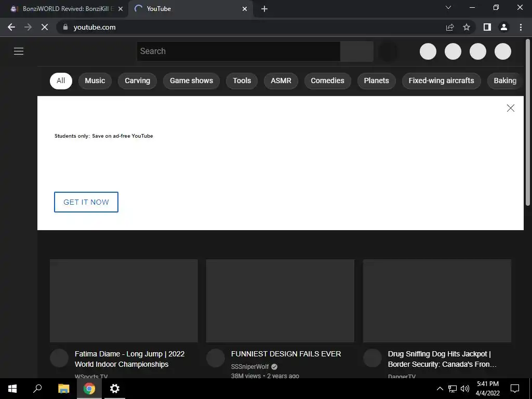The height and width of the screenshot is (399, 532).
Task: Open the Windows Start menu
Action: tap(12, 389)
